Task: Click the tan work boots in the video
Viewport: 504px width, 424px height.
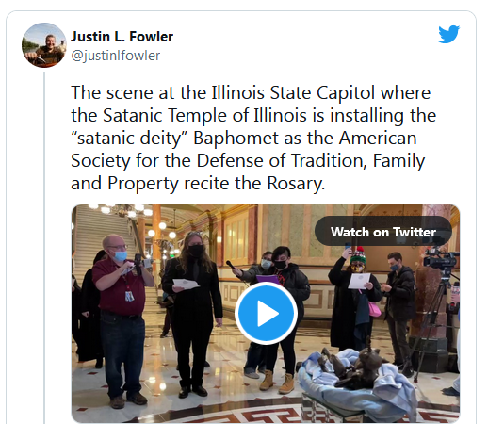Action: tap(277, 383)
